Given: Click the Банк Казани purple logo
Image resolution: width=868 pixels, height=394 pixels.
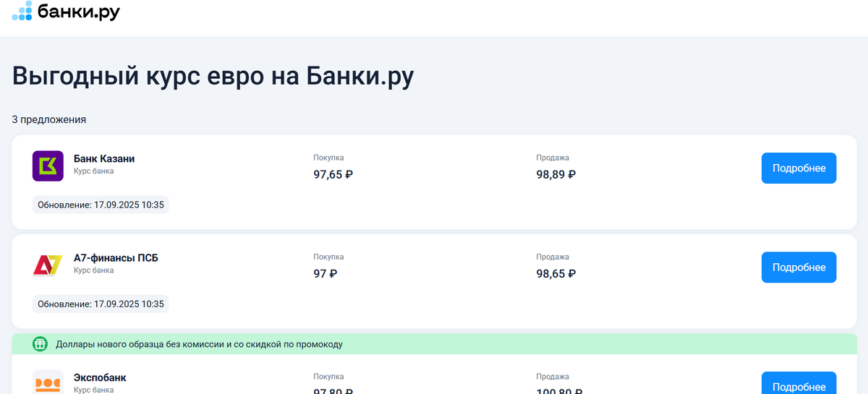Looking at the screenshot, I should [x=48, y=166].
